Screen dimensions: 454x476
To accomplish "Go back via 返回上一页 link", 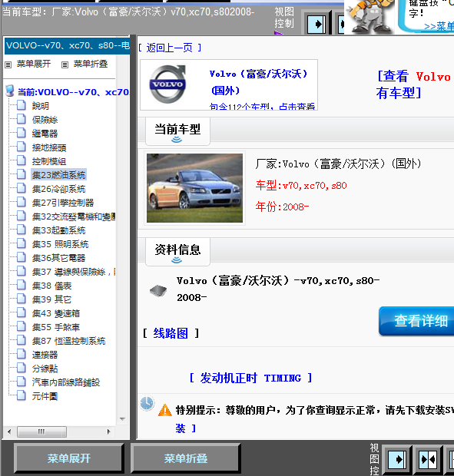I will pos(170,48).
